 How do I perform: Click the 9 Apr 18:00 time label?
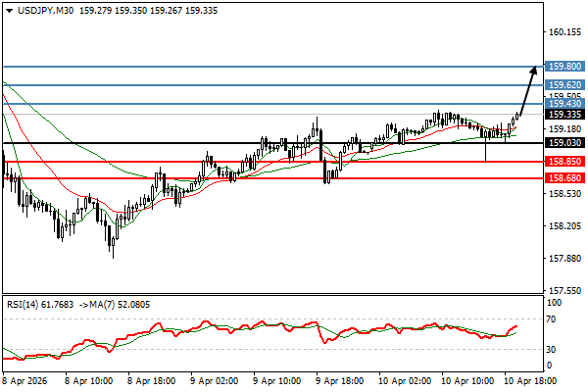click(x=339, y=379)
